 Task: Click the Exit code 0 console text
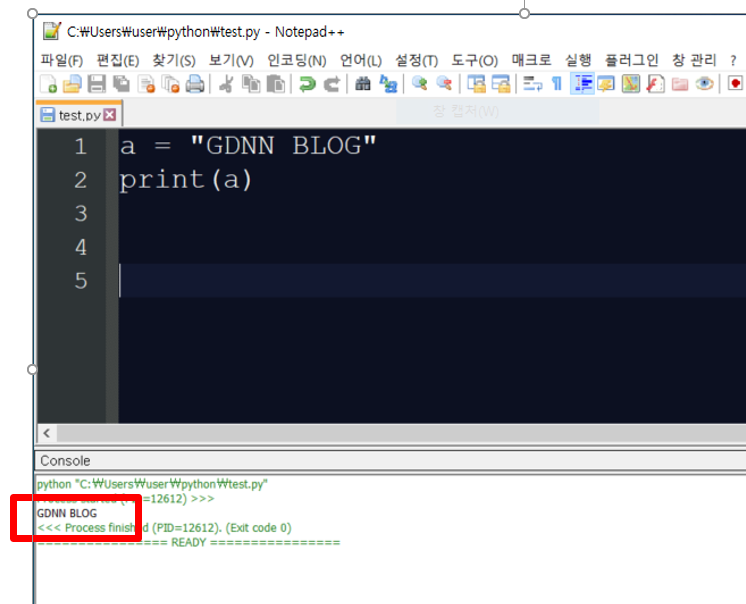click(x=258, y=528)
